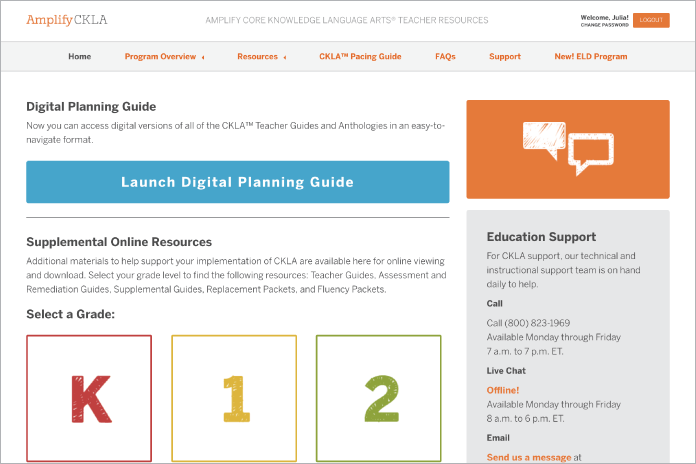Screen dimensions: 696x464
Task: Click the Launch Digital Planning Guide button
Action: [237, 182]
